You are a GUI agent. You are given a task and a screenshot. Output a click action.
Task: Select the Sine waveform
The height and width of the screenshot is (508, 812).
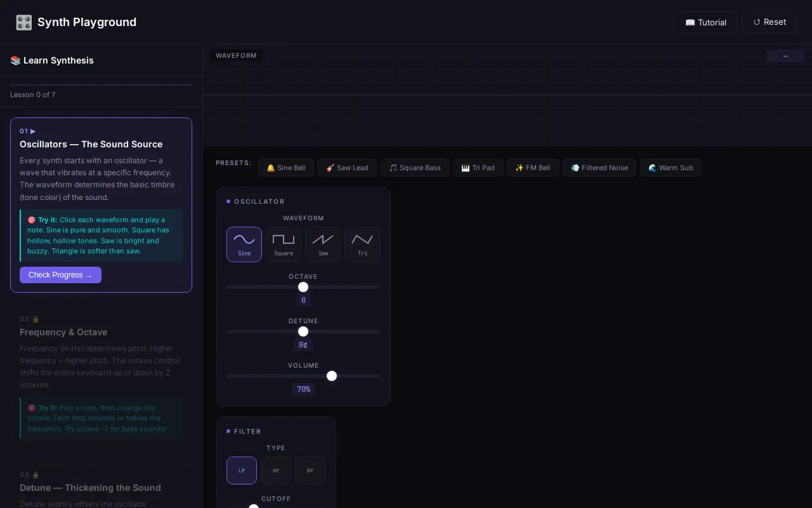pos(244,244)
